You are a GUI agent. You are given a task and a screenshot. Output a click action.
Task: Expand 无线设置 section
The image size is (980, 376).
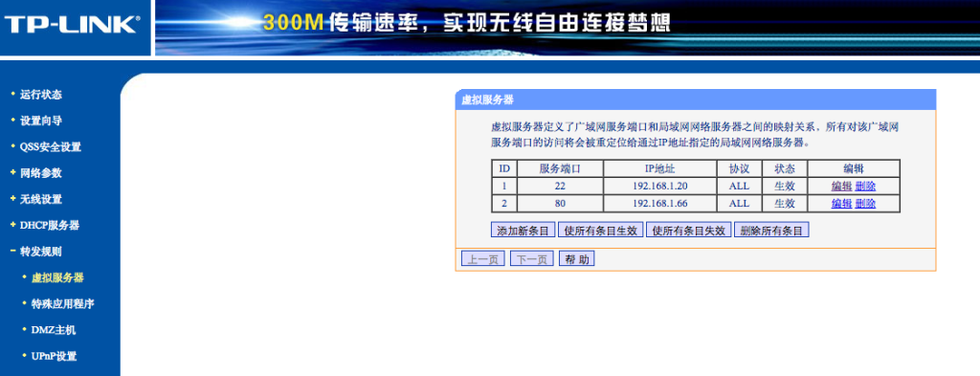click(40, 200)
